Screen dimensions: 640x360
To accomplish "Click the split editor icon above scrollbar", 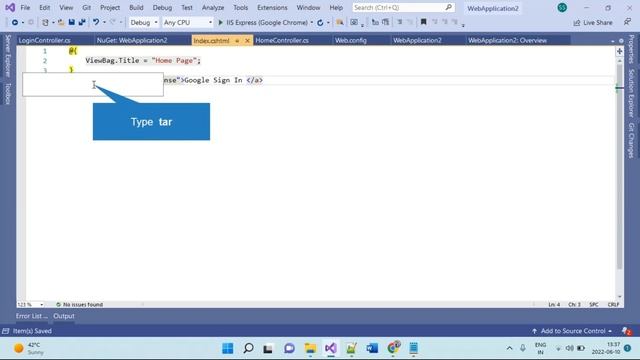I will click(620, 51).
